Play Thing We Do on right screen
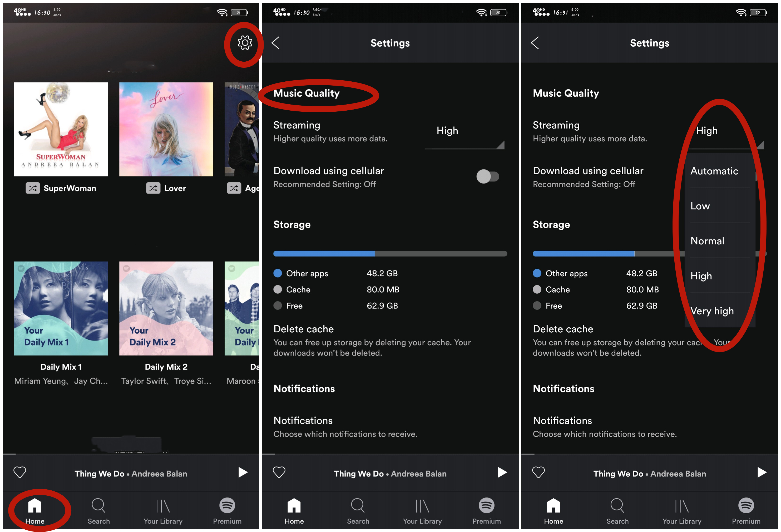This screenshot has width=781, height=532. point(762,472)
